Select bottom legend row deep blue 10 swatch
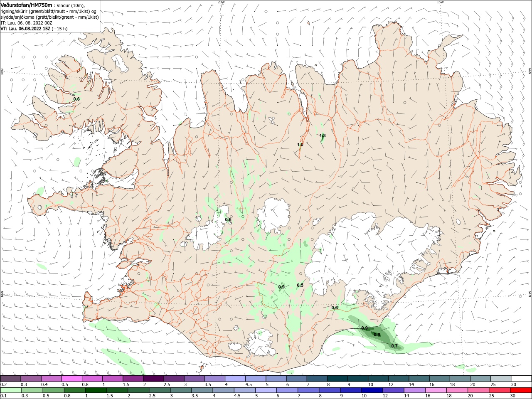This screenshot has width=532, height=399. click(x=372, y=390)
